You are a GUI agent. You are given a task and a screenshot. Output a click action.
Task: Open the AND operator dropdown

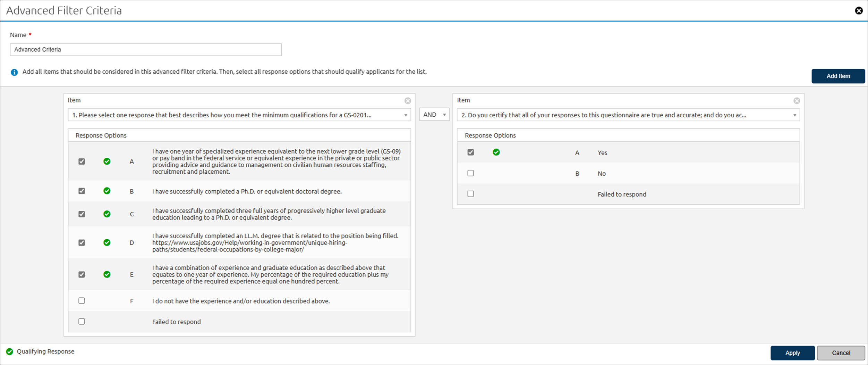tap(434, 114)
